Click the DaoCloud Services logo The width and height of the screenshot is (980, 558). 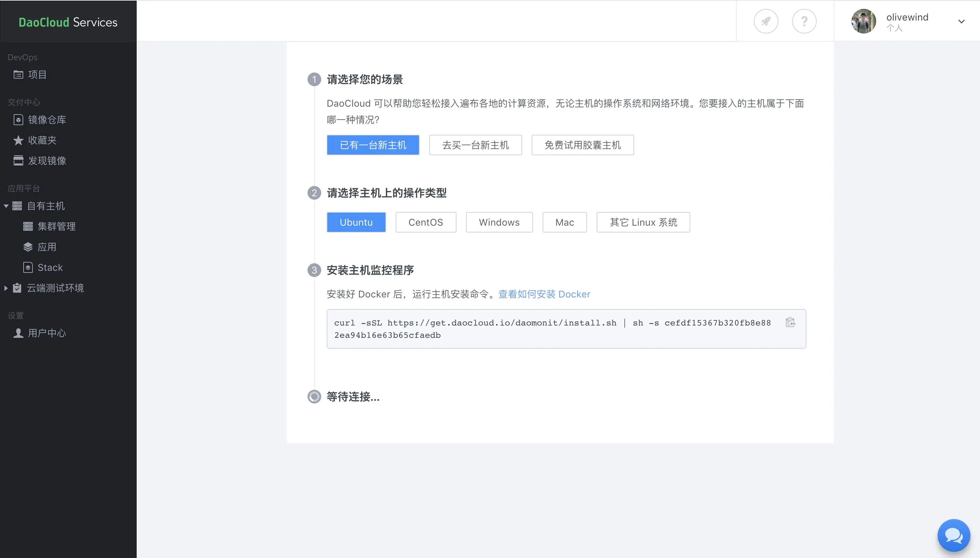pyautogui.click(x=68, y=22)
